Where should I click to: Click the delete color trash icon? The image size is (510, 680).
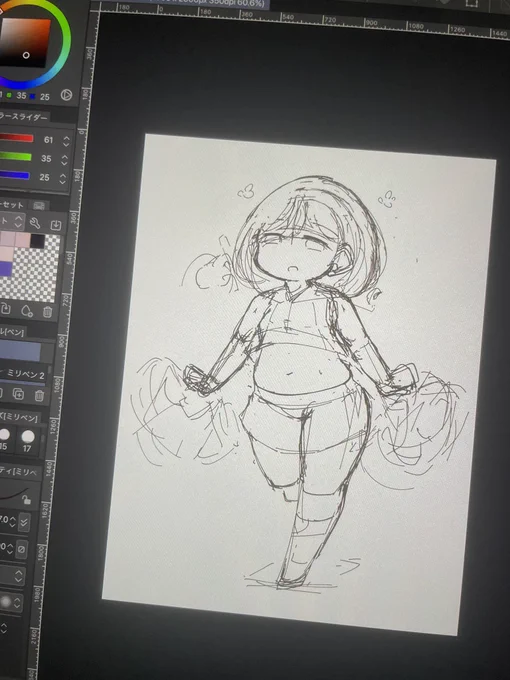47,311
